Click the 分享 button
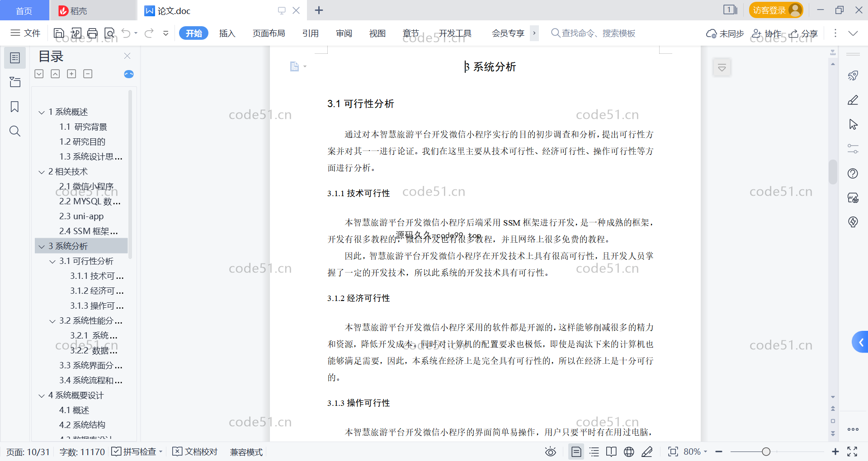Viewport: 868px width, 461px height. (803, 33)
